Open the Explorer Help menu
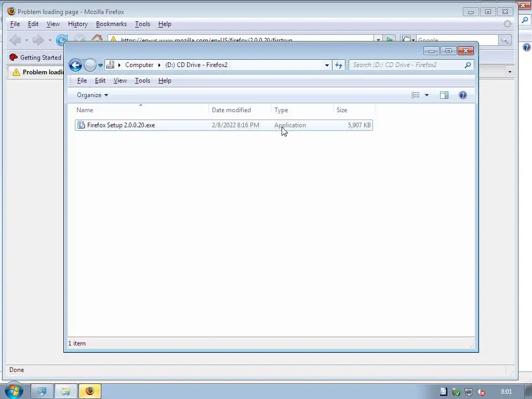The width and height of the screenshot is (532, 399). [x=165, y=81]
